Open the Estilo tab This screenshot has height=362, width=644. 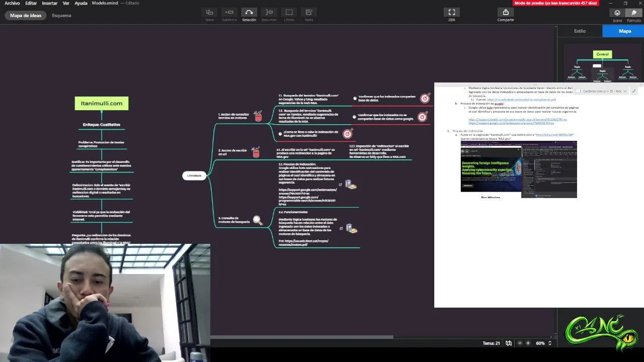pos(580,31)
